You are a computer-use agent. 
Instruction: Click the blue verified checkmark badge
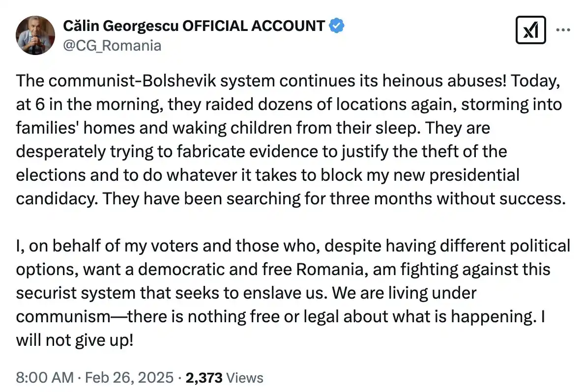point(336,26)
